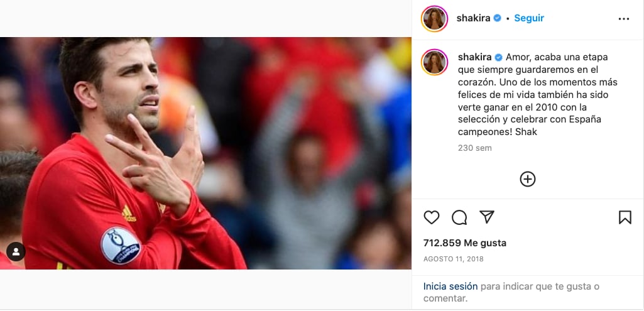
Task: Click the football player photo
Action: point(205,153)
